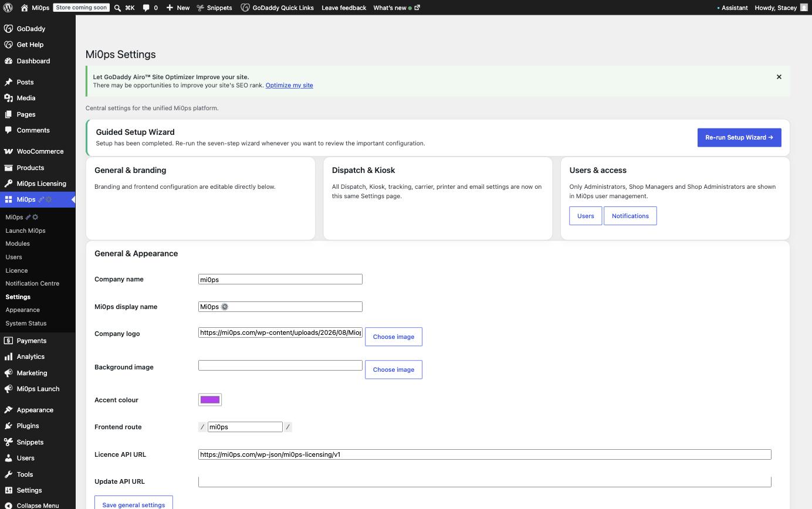
Task: Click the Frontend route input field
Action: pyautogui.click(x=245, y=427)
